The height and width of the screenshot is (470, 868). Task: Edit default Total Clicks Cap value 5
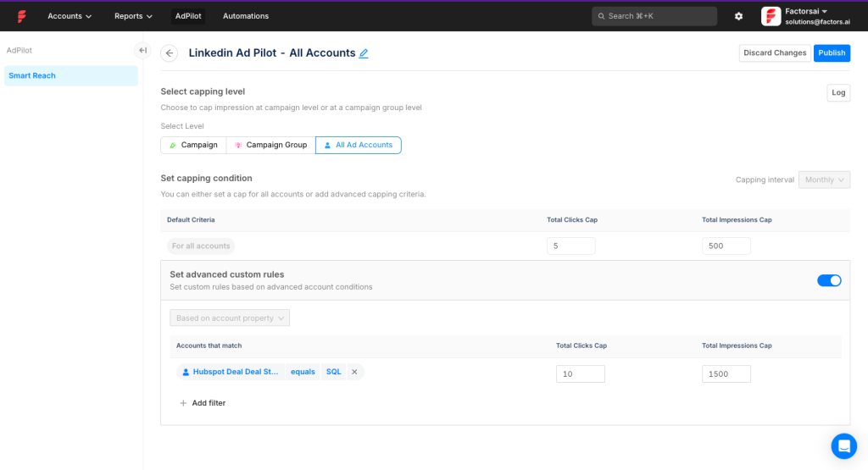point(570,246)
